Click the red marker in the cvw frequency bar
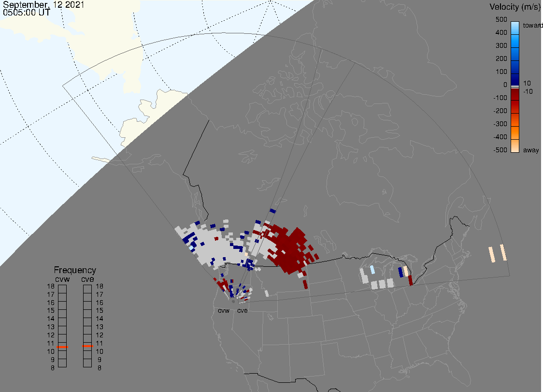The height and width of the screenshot is (392, 543). click(x=62, y=347)
